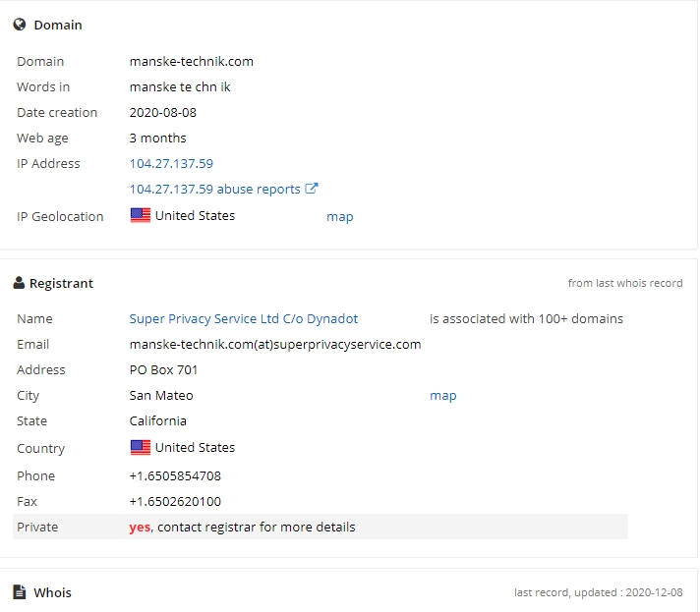Click the registrant email address text
The width and height of the screenshot is (700, 612).
tap(275, 344)
